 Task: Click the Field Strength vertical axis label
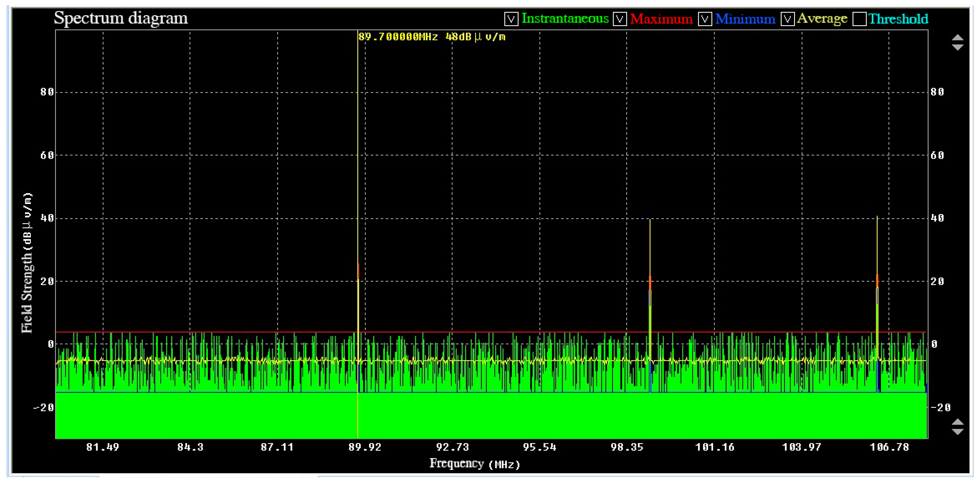[27, 263]
